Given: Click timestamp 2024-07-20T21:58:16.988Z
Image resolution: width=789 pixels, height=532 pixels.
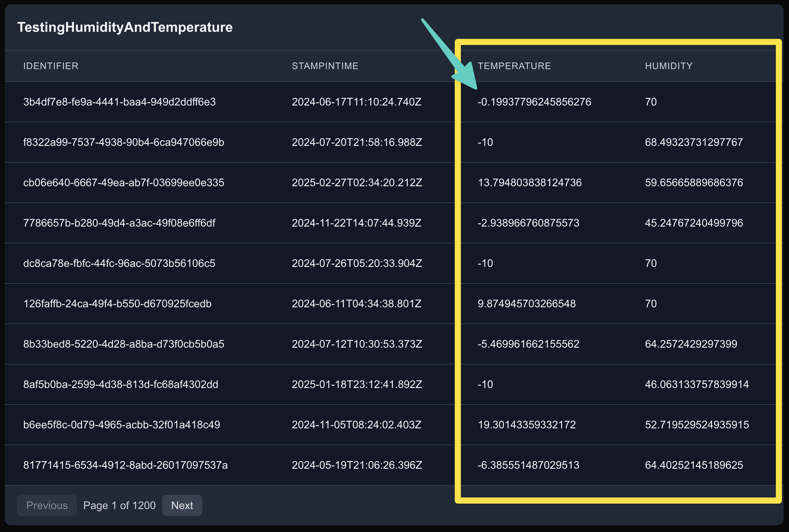Looking at the screenshot, I should click(357, 142).
